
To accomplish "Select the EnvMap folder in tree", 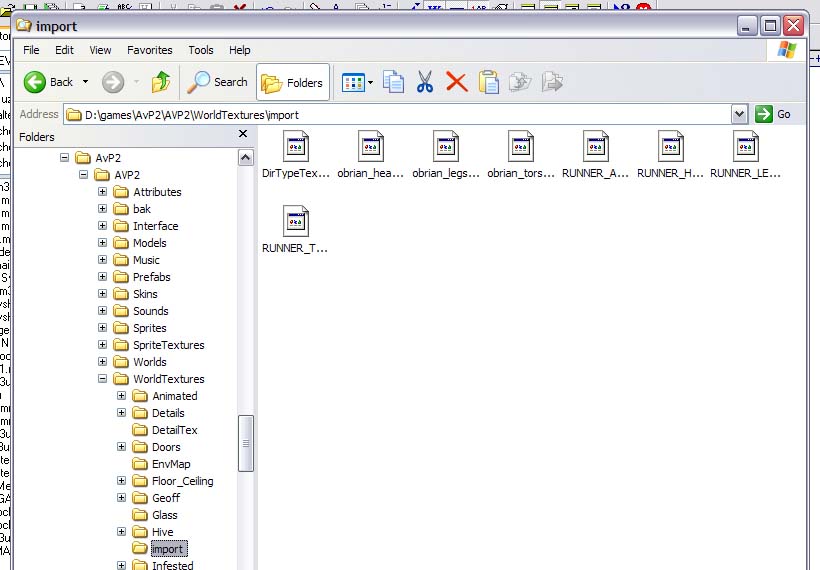I will pos(171,464).
